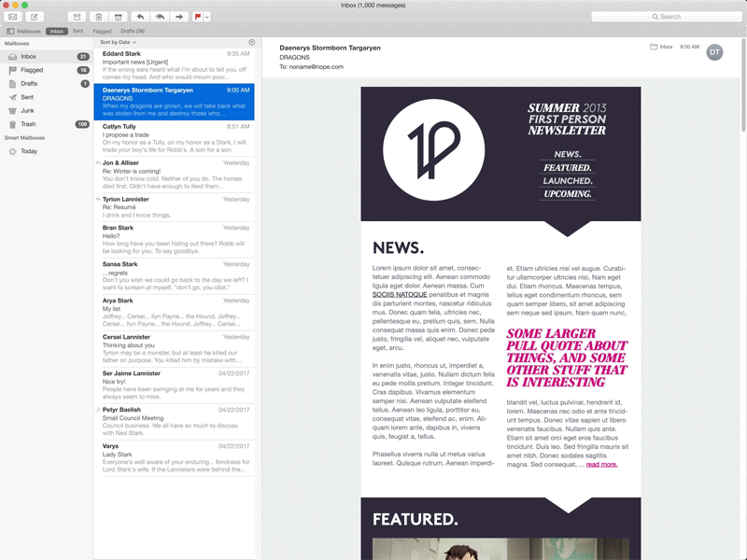Open the SOCIIS NATOQUE link

[x=400, y=295]
